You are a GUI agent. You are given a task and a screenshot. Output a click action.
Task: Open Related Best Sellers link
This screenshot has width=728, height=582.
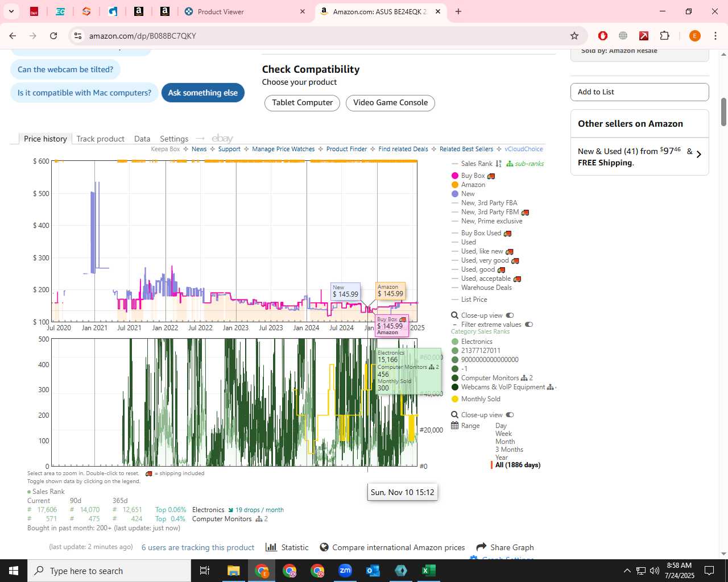pyautogui.click(x=466, y=149)
